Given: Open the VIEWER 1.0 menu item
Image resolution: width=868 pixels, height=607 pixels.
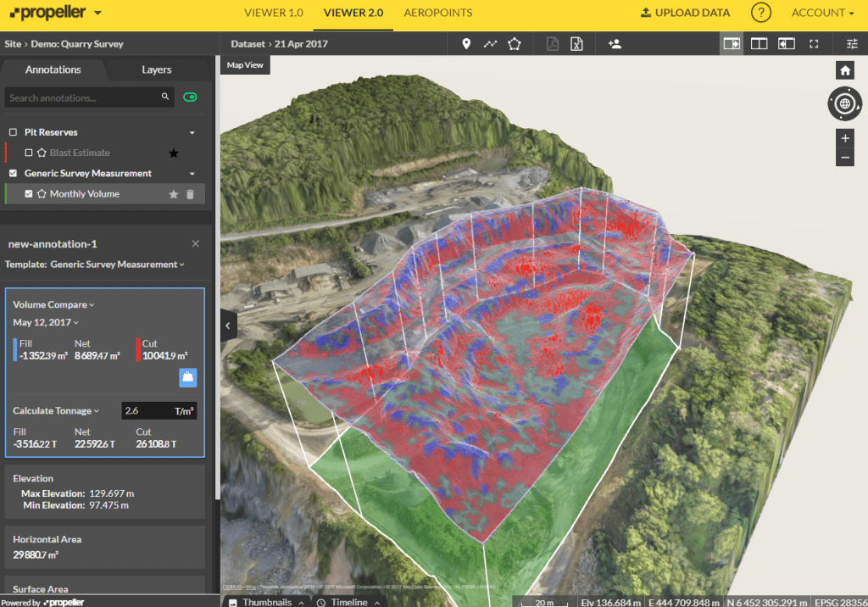Looking at the screenshot, I should click(273, 13).
